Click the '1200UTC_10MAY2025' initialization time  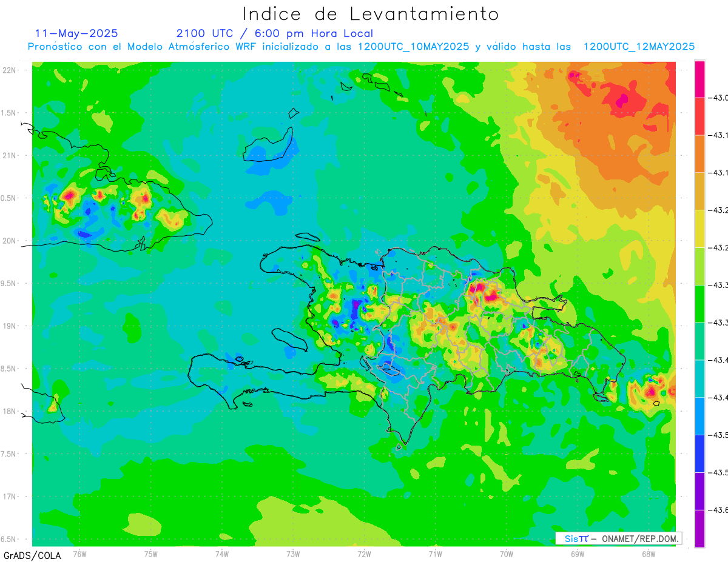(x=413, y=47)
